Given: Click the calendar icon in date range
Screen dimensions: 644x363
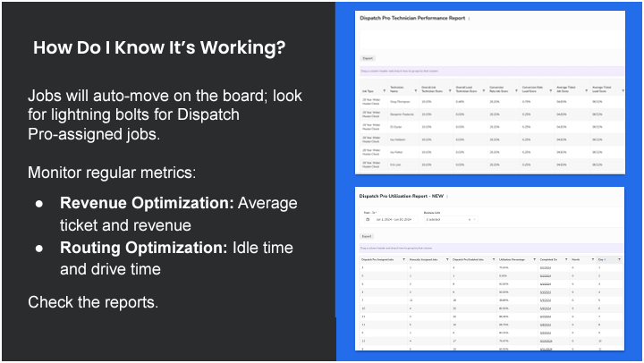Looking at the screenshot, I should (368, 220).
